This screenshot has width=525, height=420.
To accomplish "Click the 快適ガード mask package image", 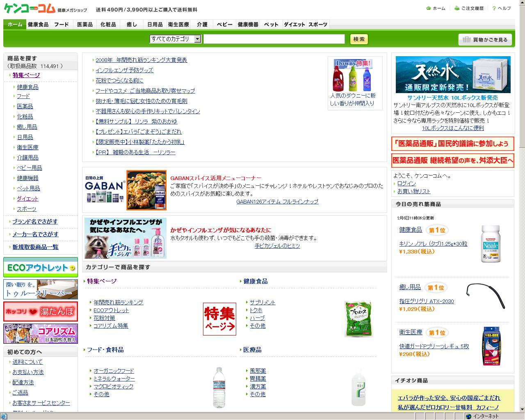I will coord(491,345).
